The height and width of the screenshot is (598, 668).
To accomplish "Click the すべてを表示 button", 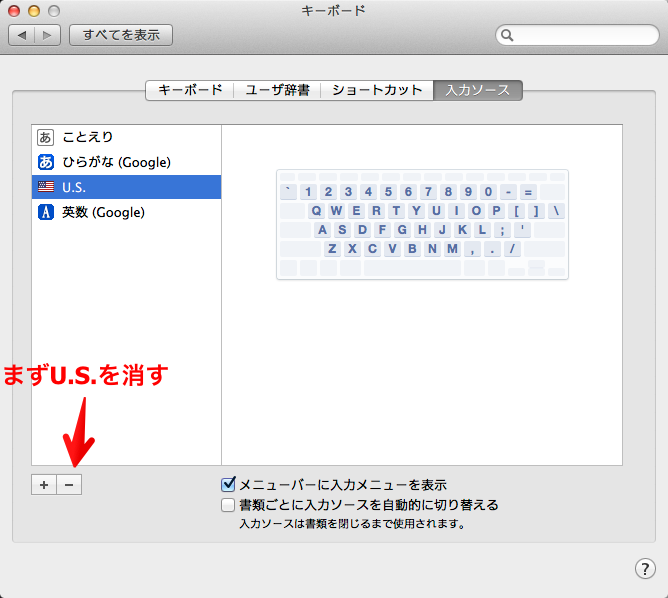I will click(121, 35).
